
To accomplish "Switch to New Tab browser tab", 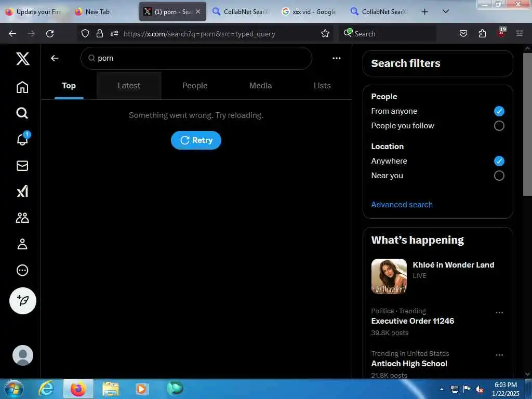I will (x=102, y=12).
